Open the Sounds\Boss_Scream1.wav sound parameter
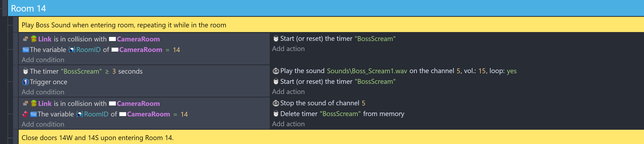The height and width of the screenshot is (144, 644). tap(367, 71)
